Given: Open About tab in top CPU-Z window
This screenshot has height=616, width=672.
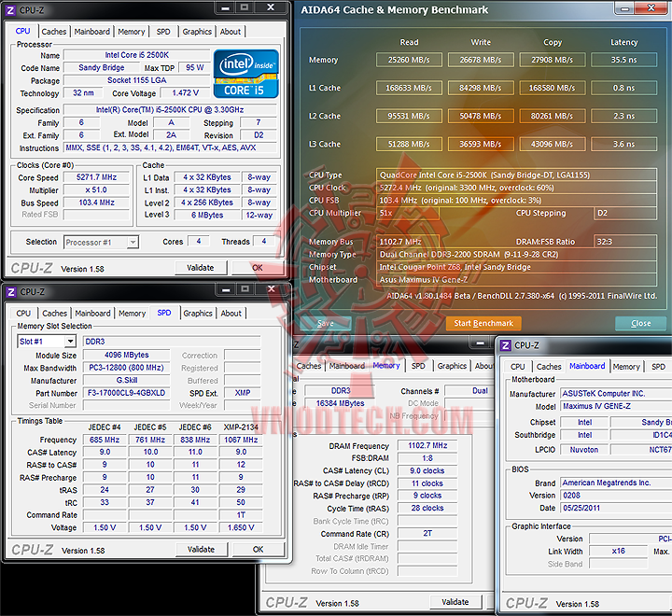Looking at the screenshot, I should (x=231, y=32).
